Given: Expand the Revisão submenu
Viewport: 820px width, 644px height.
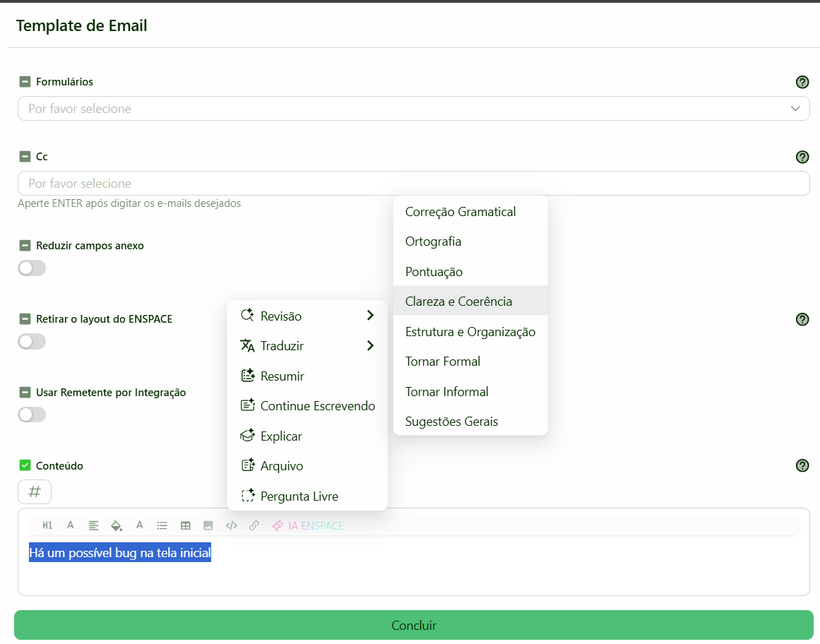Looking at the screenshot, I should 307,316.
